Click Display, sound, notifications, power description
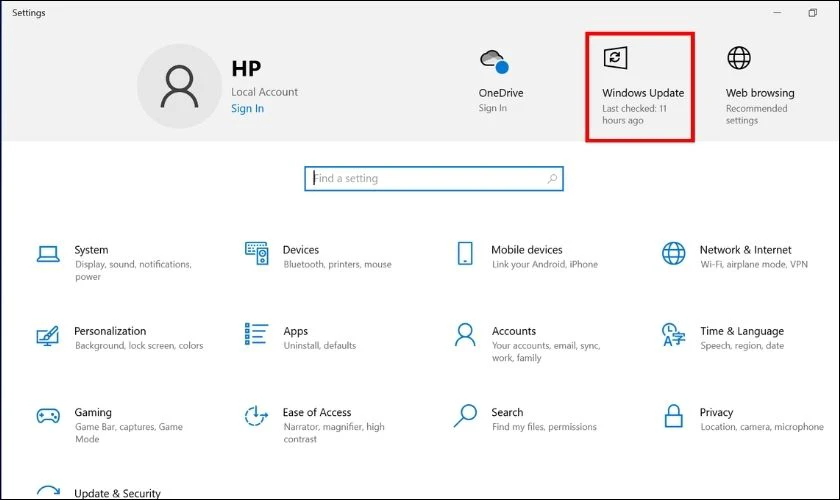This screenshot has width=840, height=500. point(133,270)
